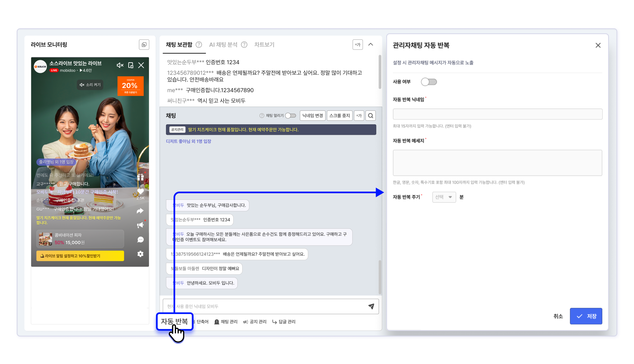Unmute using speaker icon in player header
The height and width of the screenshot is (364, 634).
click(120, 65)
